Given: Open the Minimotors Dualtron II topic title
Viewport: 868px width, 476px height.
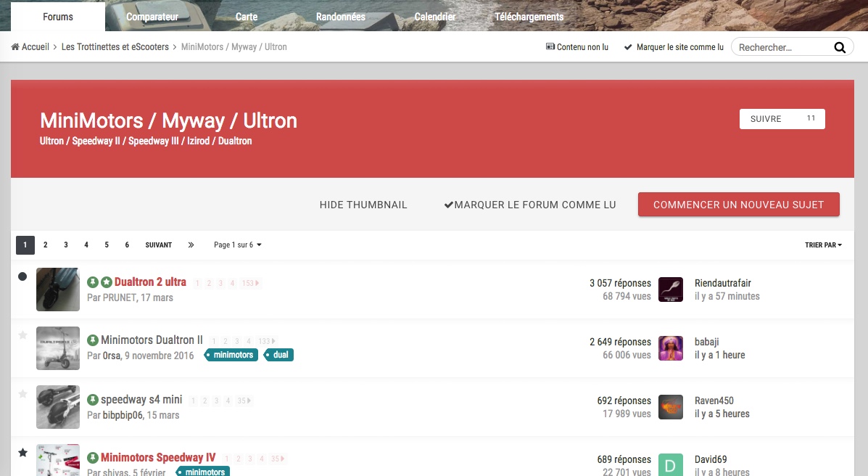Looking at the screenshot, I should (x=152, y=340).
